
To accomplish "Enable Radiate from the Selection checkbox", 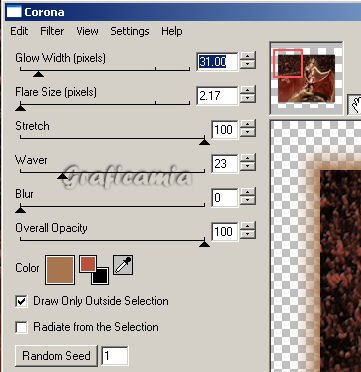I will [x=22, y=327].
